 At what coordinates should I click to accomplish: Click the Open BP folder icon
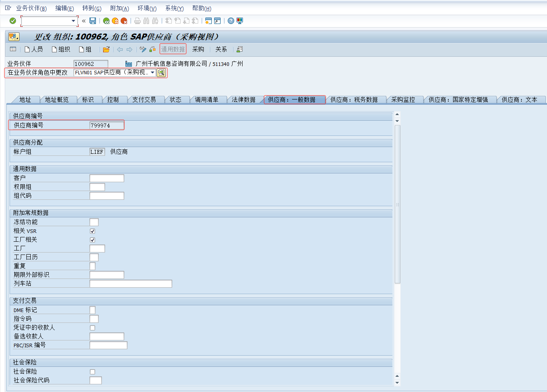point(106,49)
